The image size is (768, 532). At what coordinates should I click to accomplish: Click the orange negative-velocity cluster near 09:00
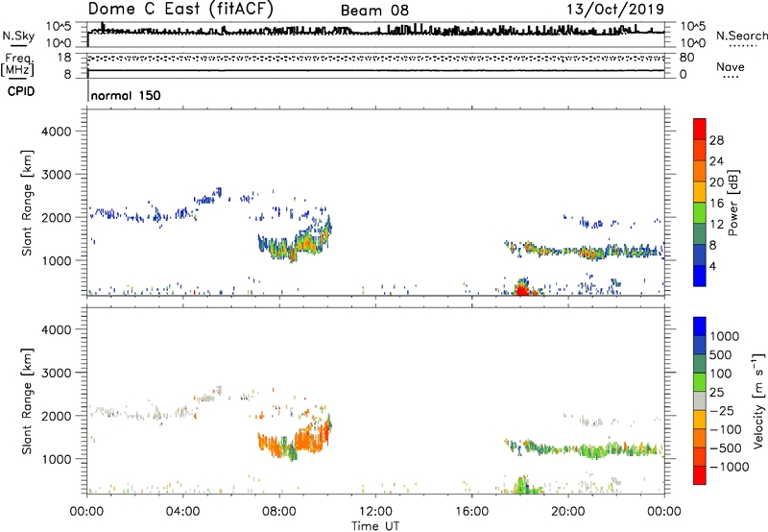(308, 440)
